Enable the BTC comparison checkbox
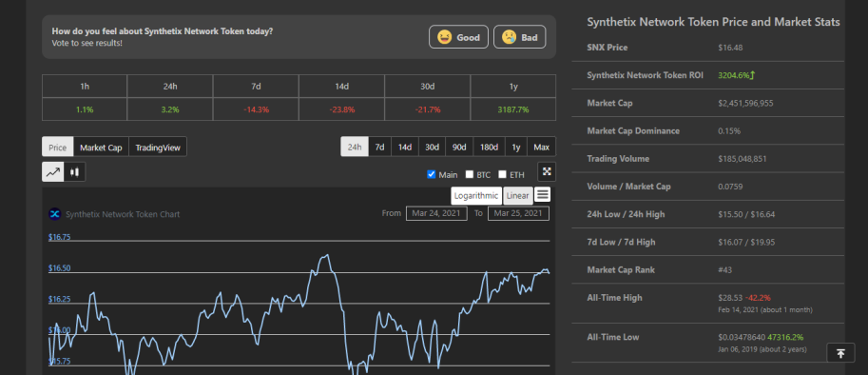 [470, 174]
